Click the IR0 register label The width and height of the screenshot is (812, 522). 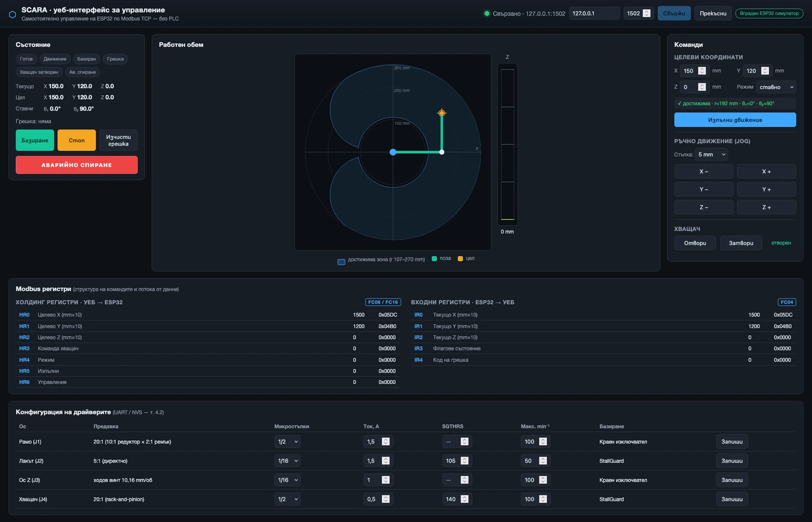click(x=418, y=315)
